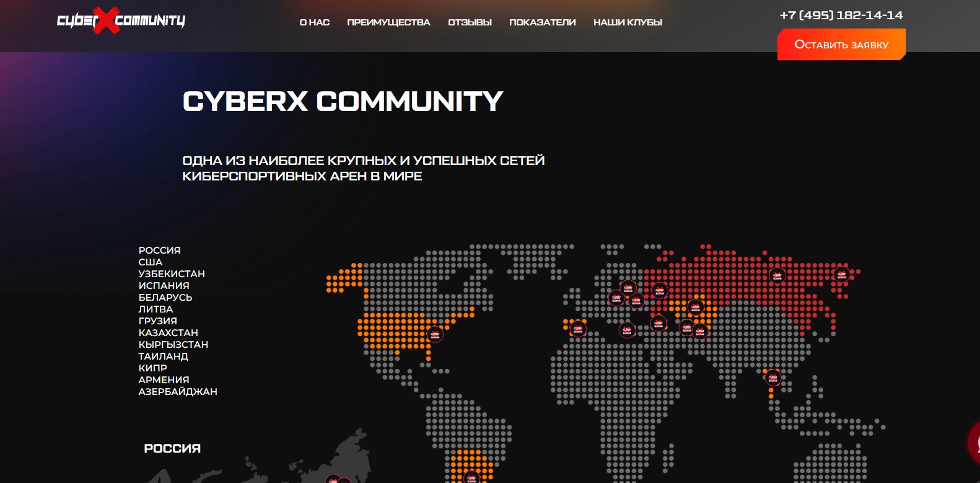Open the О НАС menu item
980x483 pixels.
[315, 22]
